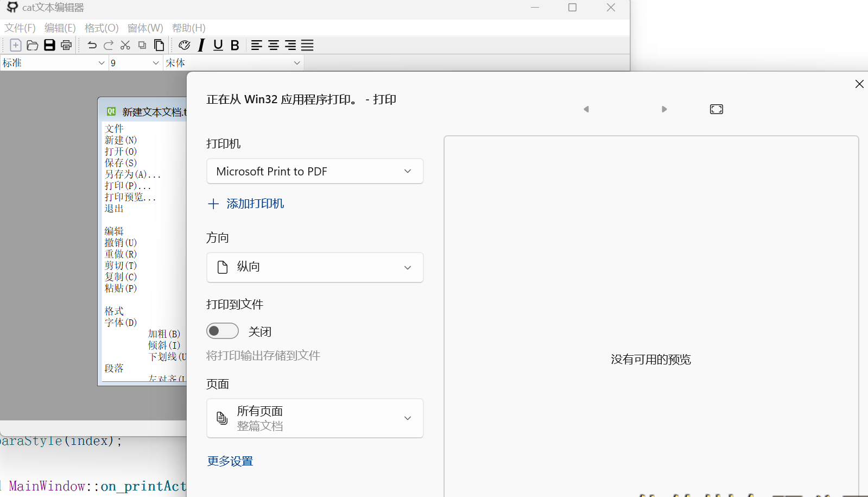The height and width of the screenshot is (497, 868).
Task: Align text to the right
Action: click(x=290, y=45)
